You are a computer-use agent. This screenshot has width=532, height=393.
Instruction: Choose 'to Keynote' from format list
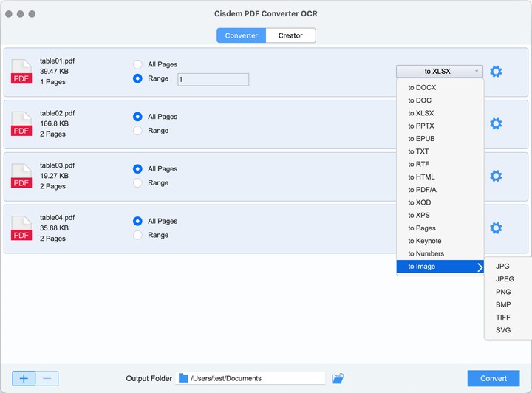pos(440,241)
